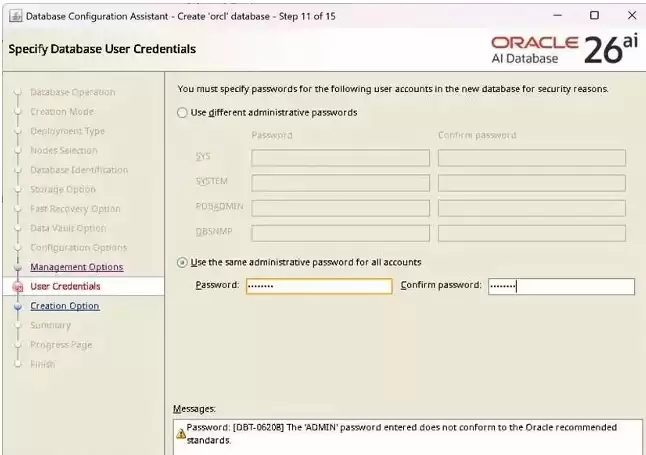
Task: Click the Progress Page step
Action: 61,345
